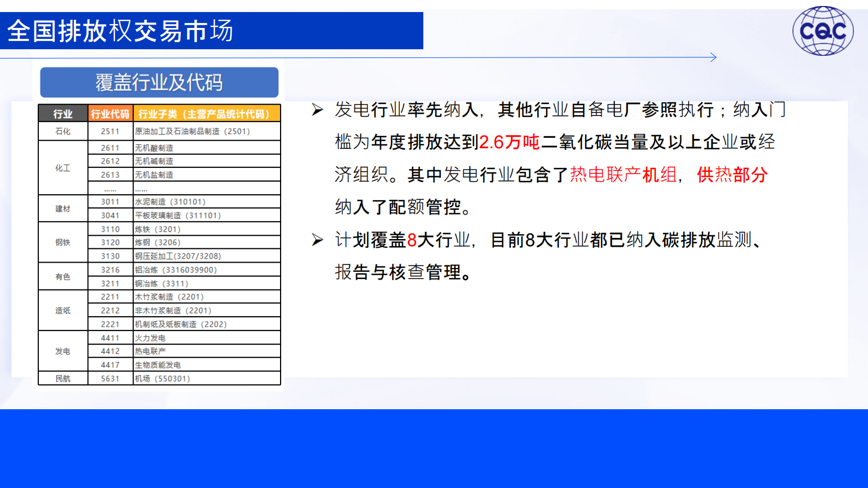This screenshot has height=488, width=868.
Task: Click the code cell 5631
Action: coord(110,379)
